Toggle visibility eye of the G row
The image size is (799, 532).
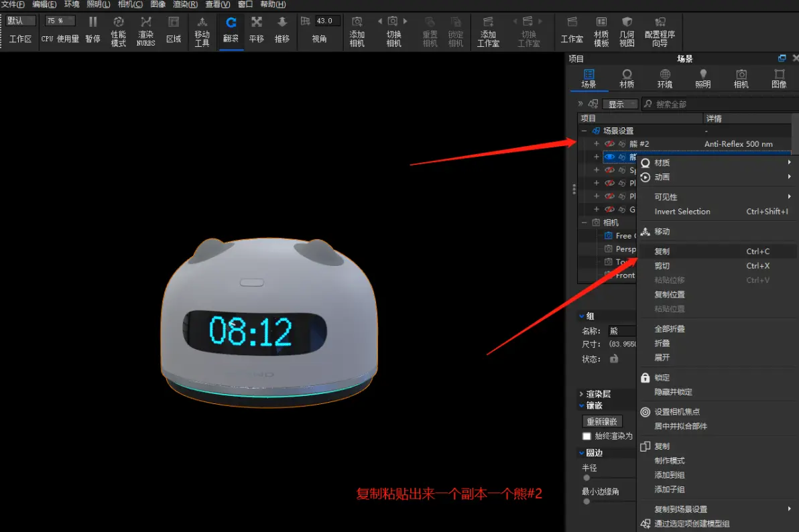pyautogui.click(x=609, y=210)
